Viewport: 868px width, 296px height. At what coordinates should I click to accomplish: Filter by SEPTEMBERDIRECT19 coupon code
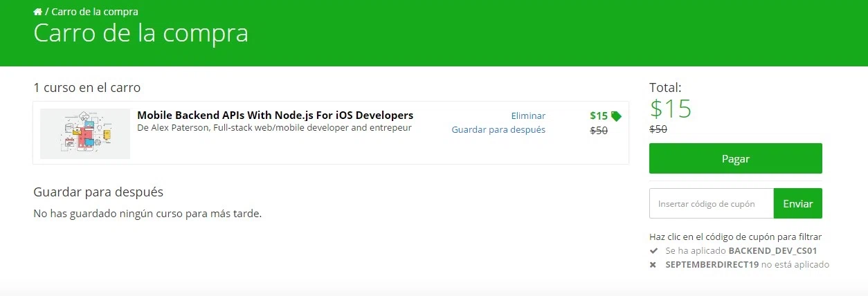pyautogui.click(x=712, y=265)
